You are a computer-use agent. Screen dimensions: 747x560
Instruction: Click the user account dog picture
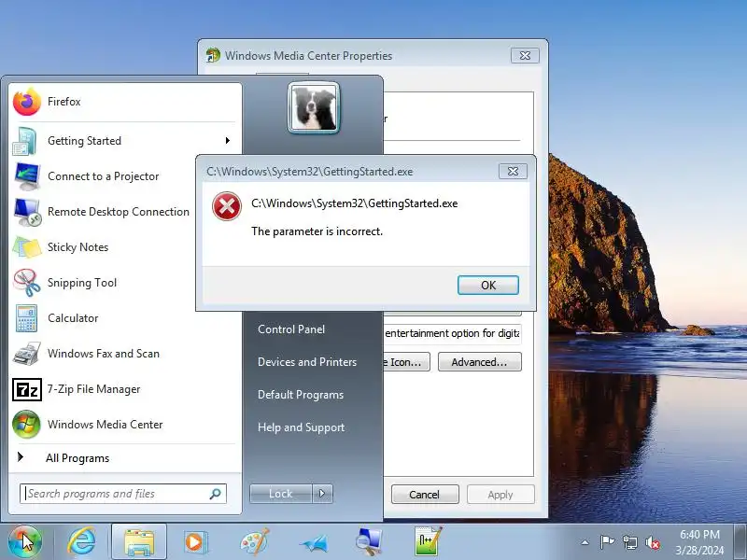click(x=314, y=107)
